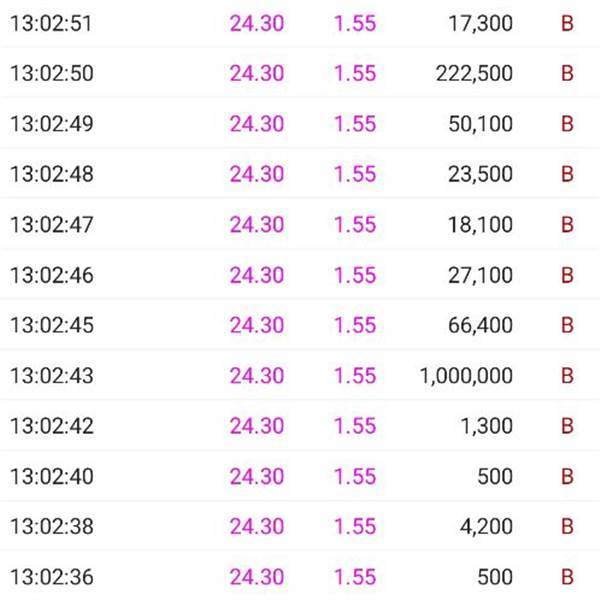Select the 13:02:42 trade entry
The height and width of the screenshot is (600, 600).
coord(300,426)
